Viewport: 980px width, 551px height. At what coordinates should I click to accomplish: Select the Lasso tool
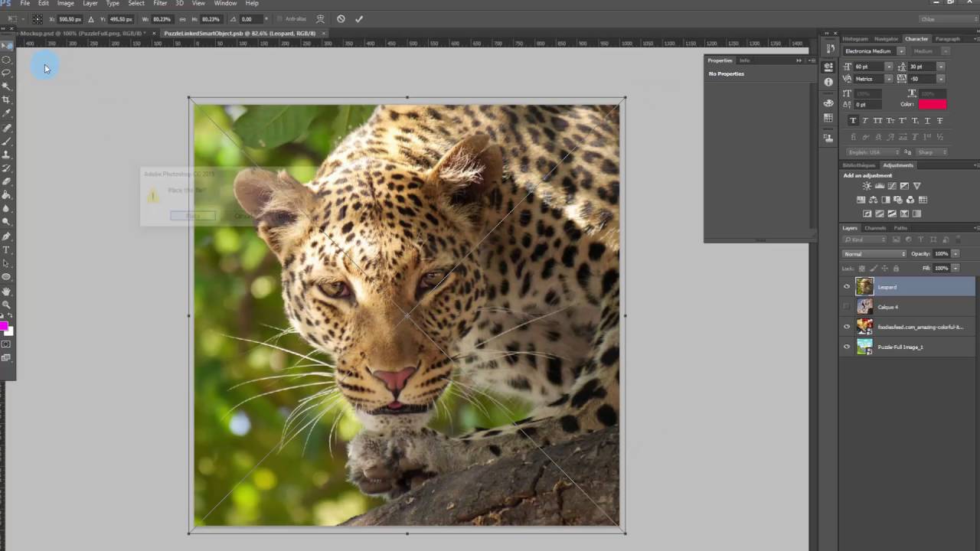tap(6, 72)
